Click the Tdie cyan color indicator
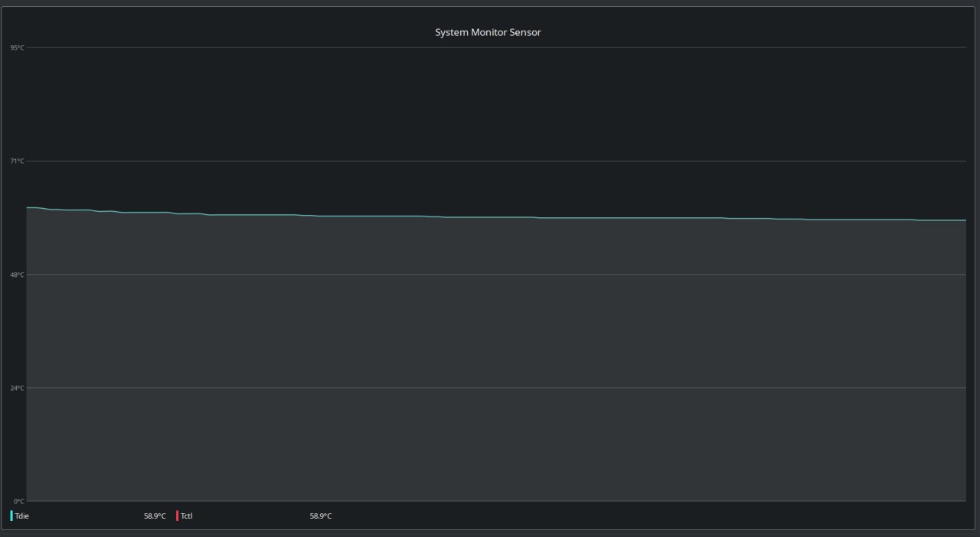This screenshot has width=980, height=537. [x=11, y=516]
